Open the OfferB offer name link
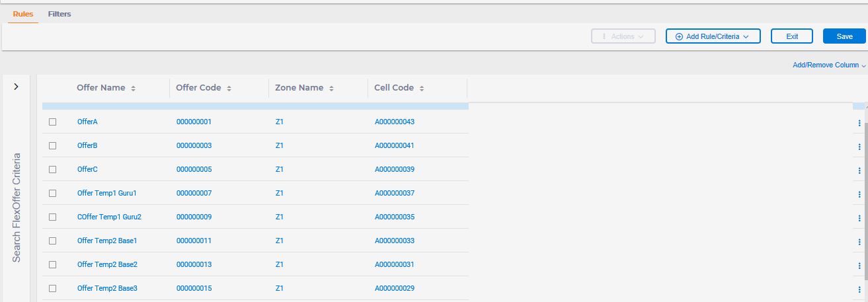 coord(87,145)
